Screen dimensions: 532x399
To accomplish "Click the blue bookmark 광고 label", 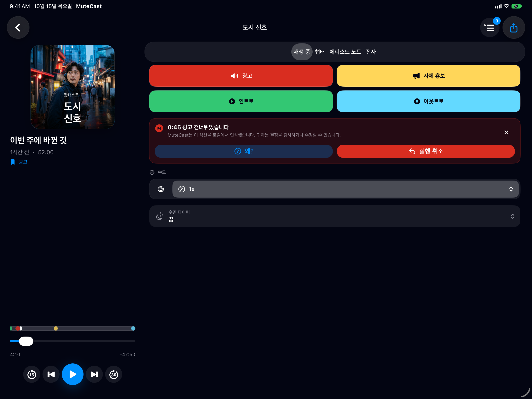I will [19, 162].
